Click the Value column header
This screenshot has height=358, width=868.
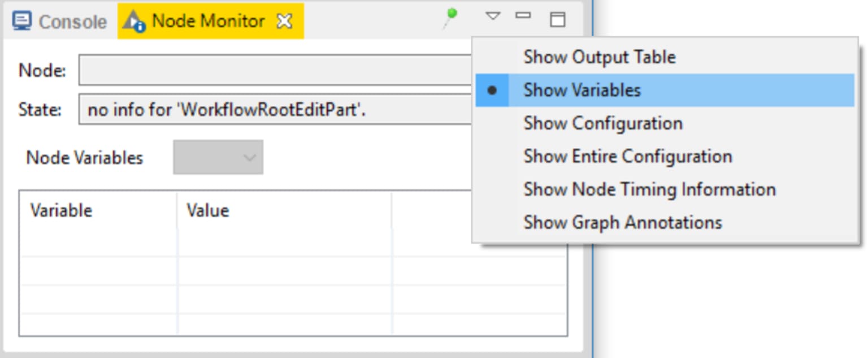click(284, 210)
